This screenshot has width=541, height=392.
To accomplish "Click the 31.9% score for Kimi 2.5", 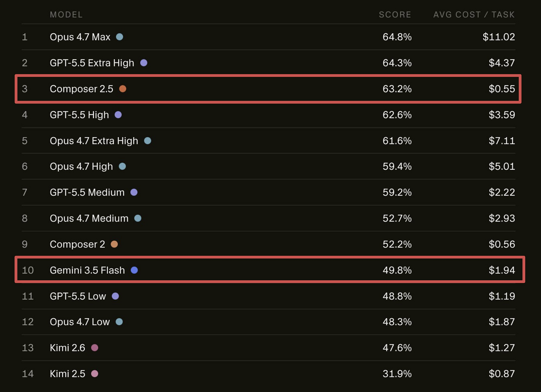I will [x=397, y=374].
